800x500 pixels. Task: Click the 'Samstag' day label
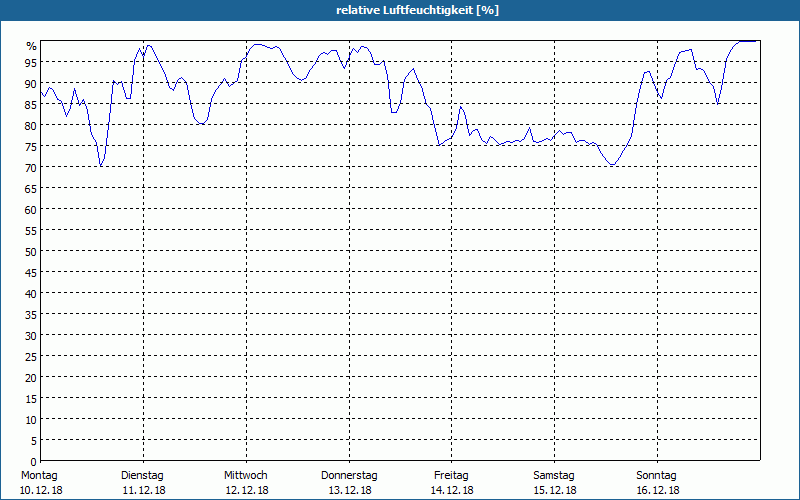point(554,476)
